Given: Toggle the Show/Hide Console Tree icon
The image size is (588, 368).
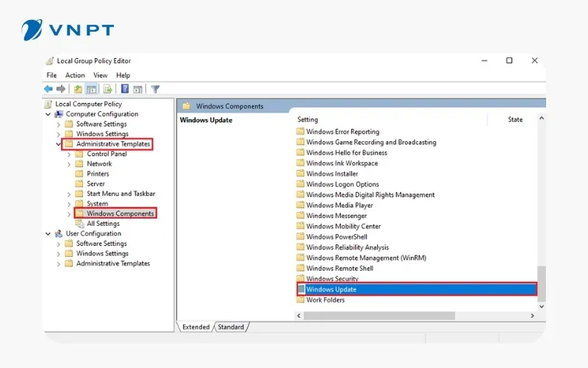Looking at the screenshot, I should point(92,89).
